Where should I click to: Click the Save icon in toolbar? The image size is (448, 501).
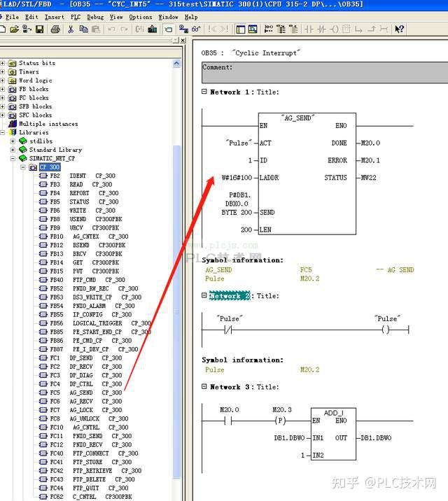pos(40,29)
